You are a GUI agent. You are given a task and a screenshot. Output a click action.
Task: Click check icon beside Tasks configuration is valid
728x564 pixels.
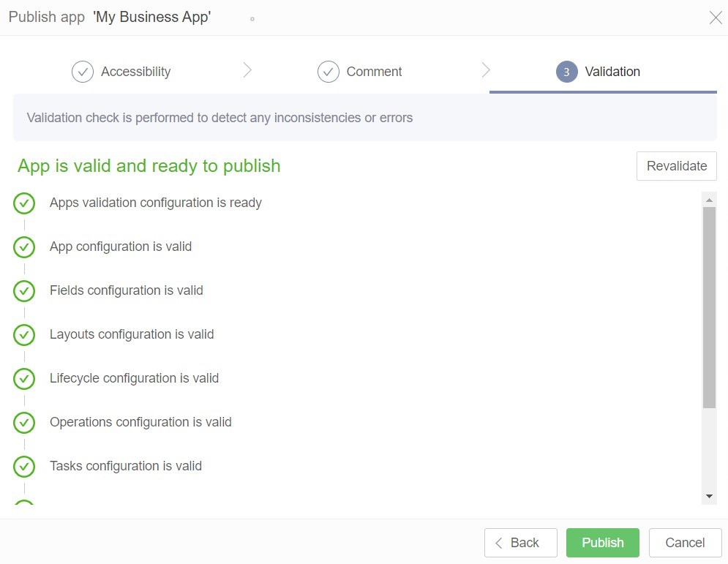click(24, 467)
